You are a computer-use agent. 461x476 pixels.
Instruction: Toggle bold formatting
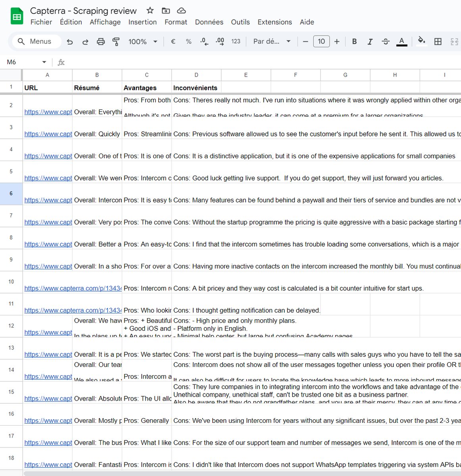point(354,41)
